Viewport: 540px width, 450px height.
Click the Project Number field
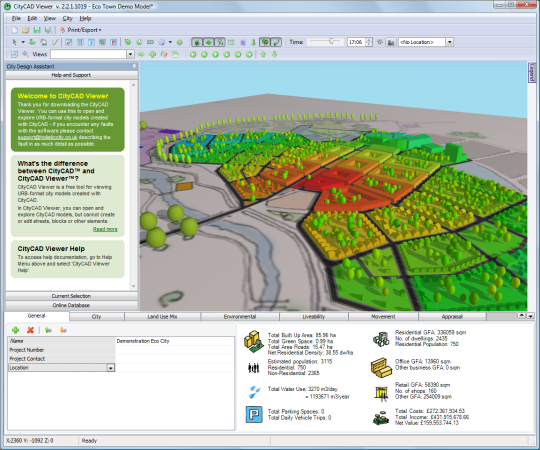pos(175,350)
